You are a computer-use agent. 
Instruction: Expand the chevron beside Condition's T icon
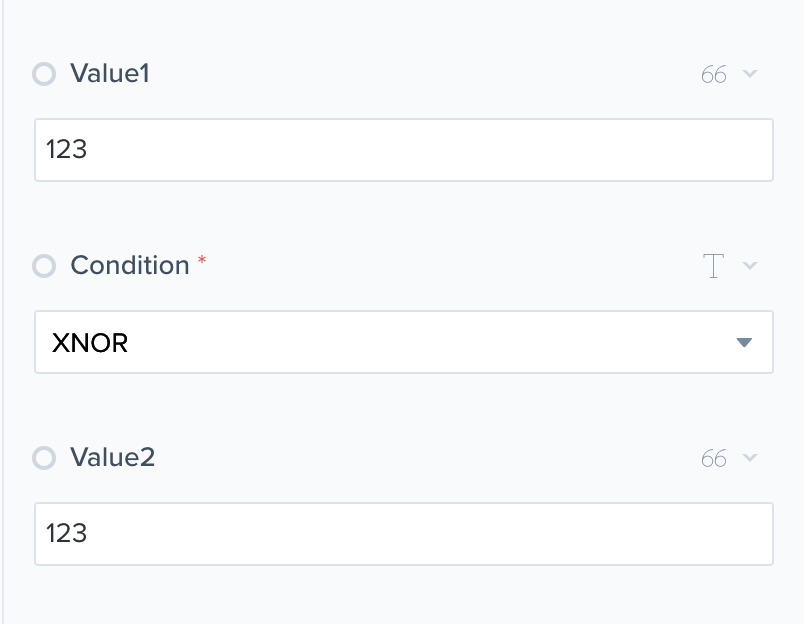750,266
